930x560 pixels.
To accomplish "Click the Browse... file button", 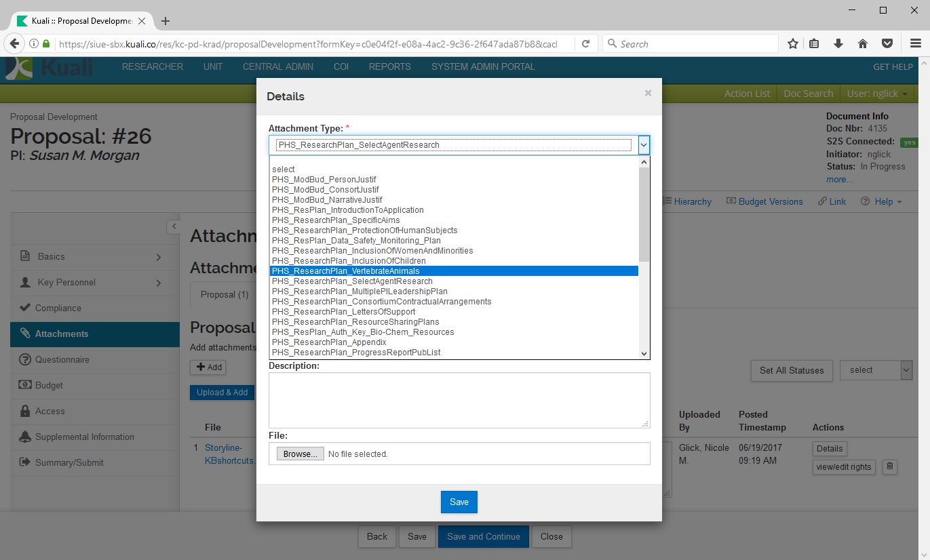I will click(300, 454).
